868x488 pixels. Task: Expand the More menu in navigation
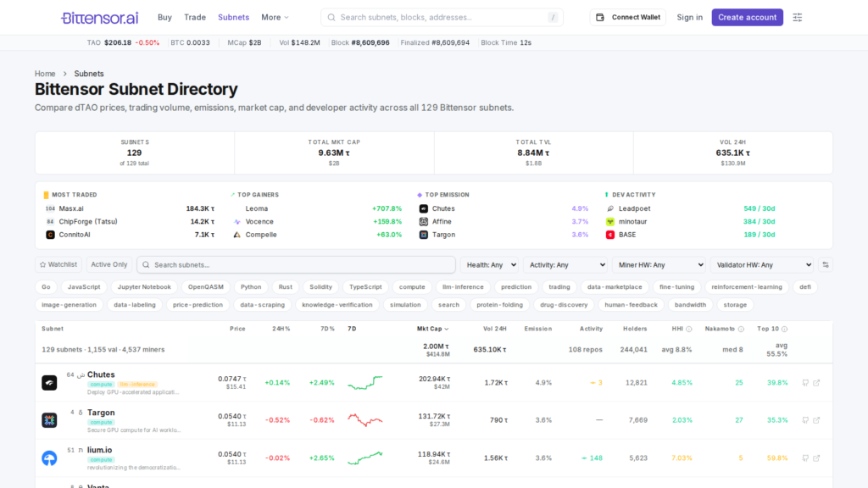(x=275, y=17)
